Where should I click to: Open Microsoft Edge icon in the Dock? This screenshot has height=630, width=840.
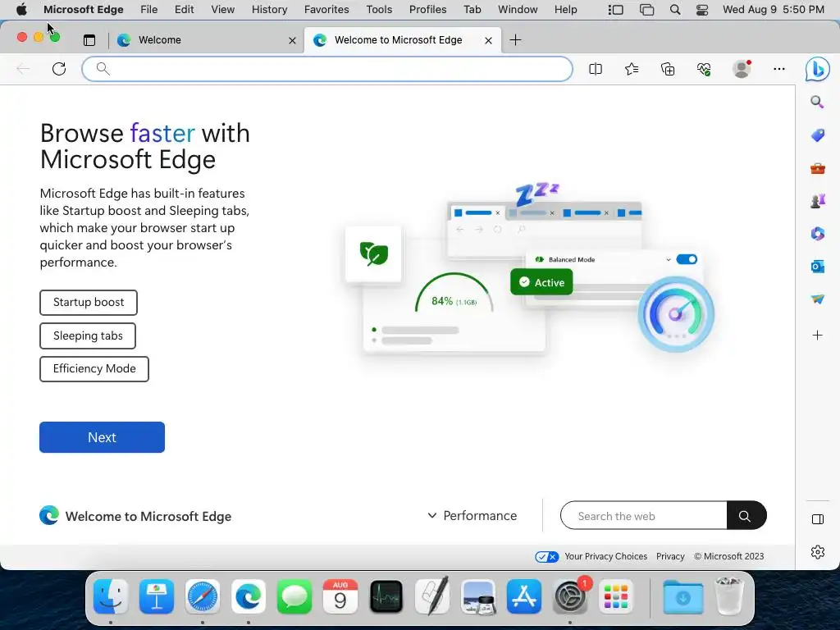point(249,596)
